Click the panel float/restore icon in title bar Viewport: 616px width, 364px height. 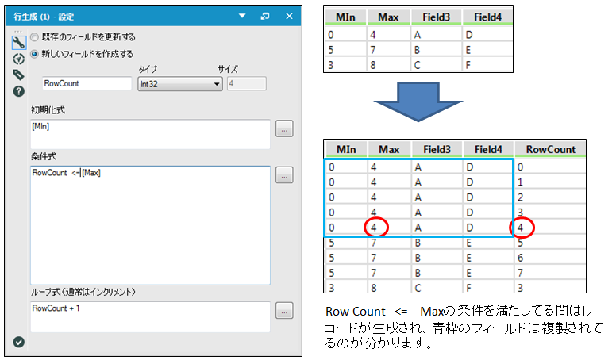(264, 16)
